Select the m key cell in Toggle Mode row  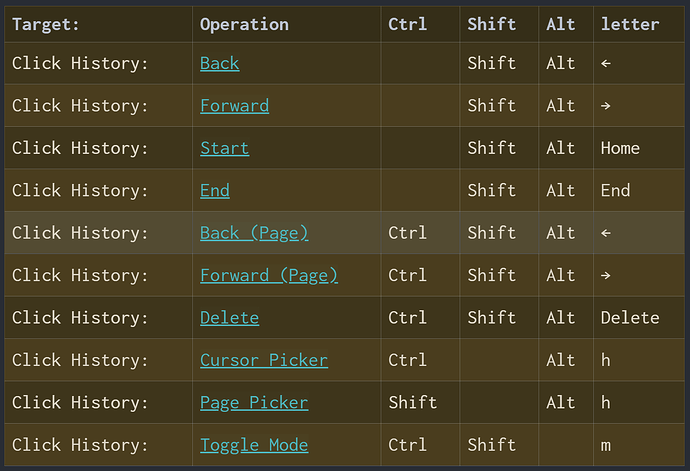click(606, 445)
